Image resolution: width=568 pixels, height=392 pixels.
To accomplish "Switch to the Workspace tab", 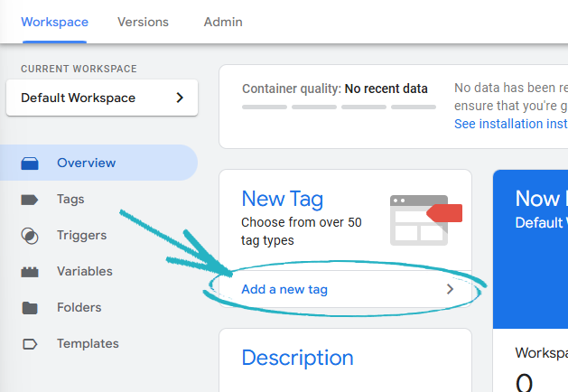I will click(x=54, y=22).
